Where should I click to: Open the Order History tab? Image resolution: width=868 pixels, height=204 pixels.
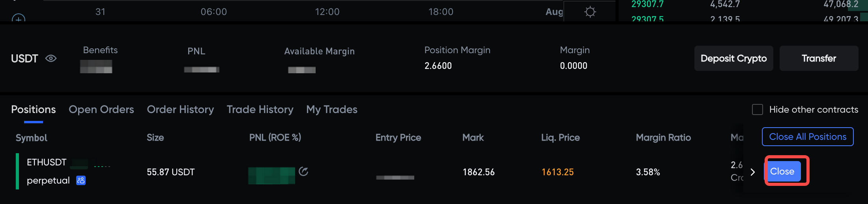coord(180,109)
